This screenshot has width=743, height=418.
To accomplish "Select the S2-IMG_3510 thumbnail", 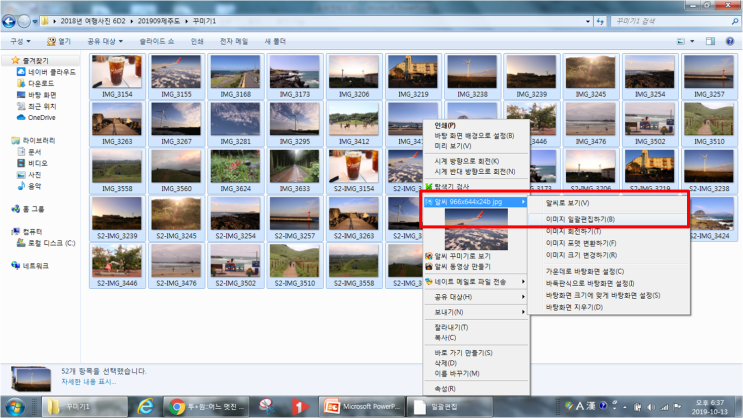I will pos(295,265).
